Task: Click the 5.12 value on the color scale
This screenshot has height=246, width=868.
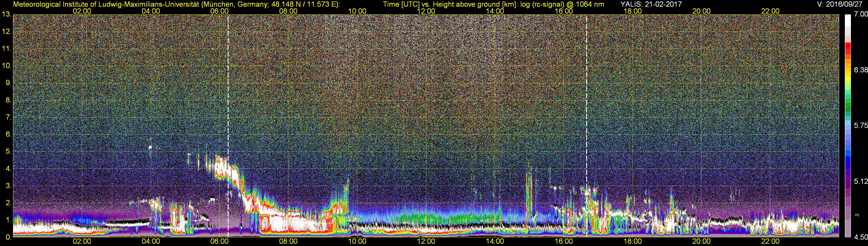Action: [x=860, y=181]
